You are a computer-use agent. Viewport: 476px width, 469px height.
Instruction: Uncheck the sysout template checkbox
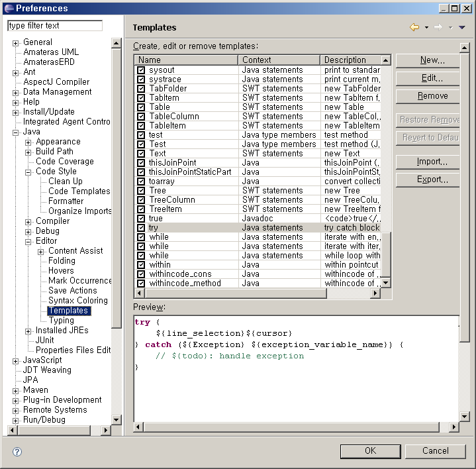[141, 70]
